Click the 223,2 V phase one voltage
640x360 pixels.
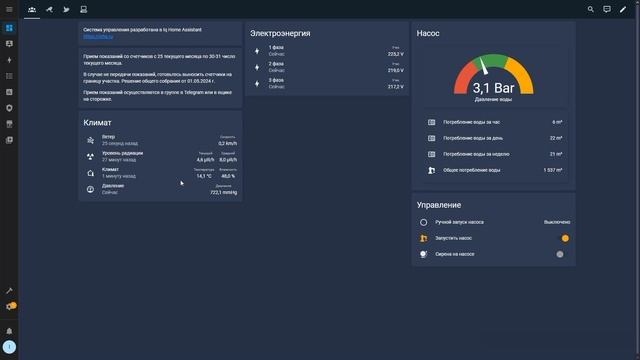[396, 54]
